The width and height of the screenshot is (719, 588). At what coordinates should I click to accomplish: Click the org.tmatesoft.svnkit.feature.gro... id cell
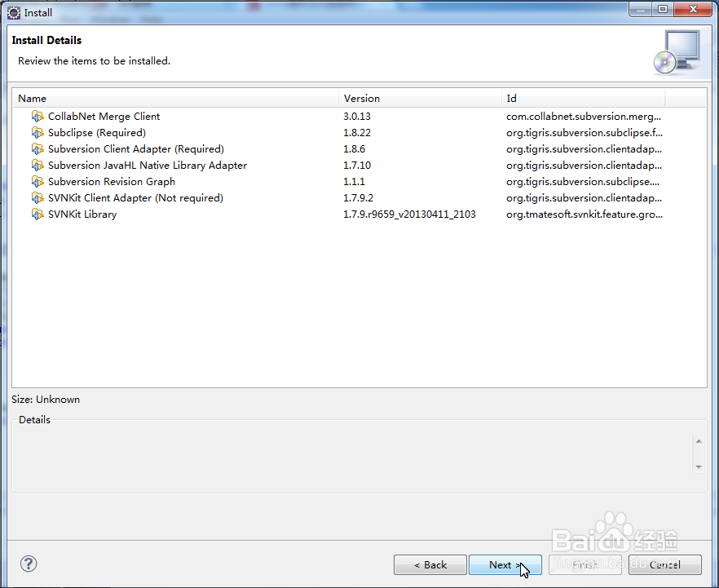coord(584,214)
